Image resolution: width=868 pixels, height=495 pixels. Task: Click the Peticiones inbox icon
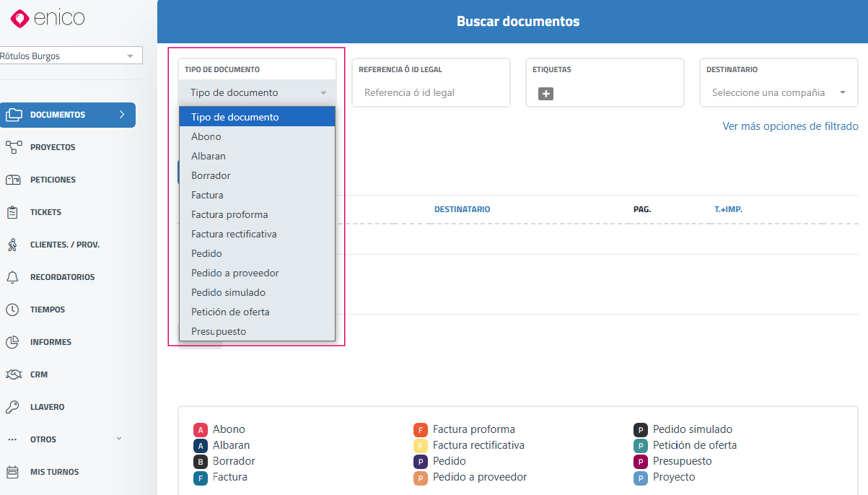click(x=13, y=180)
